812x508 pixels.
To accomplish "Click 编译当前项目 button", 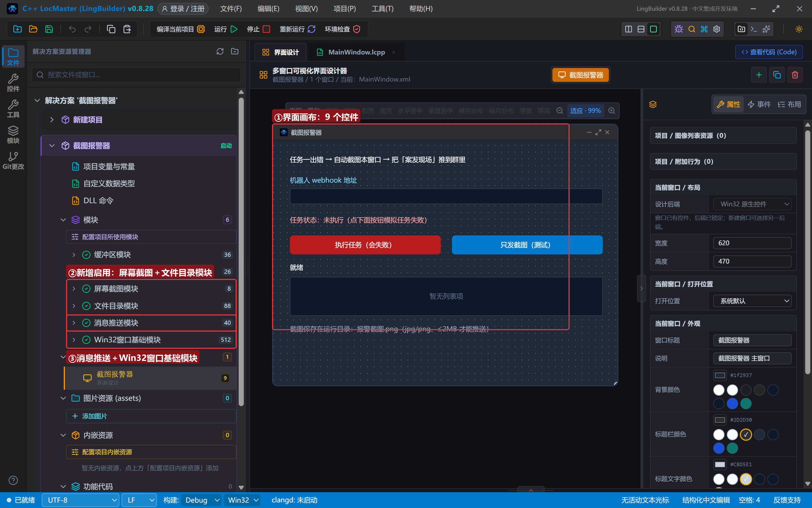I will pyautogui.click(x=181, y=29).
